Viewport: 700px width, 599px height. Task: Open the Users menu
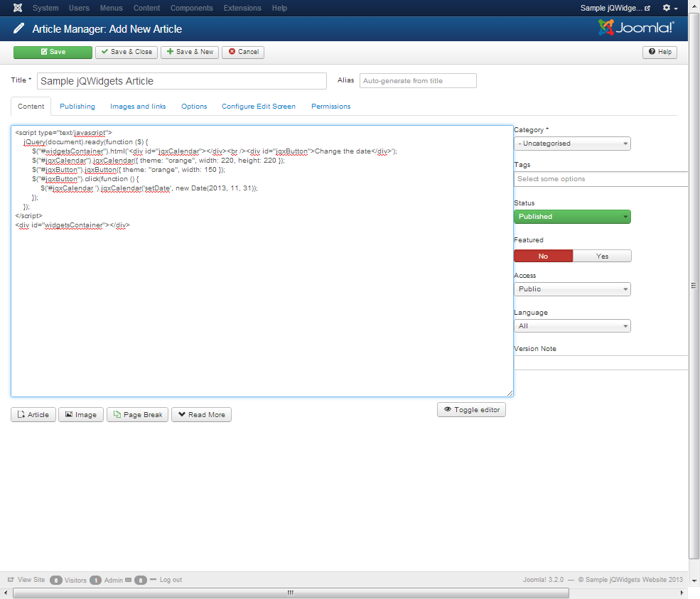pos(79,8)
